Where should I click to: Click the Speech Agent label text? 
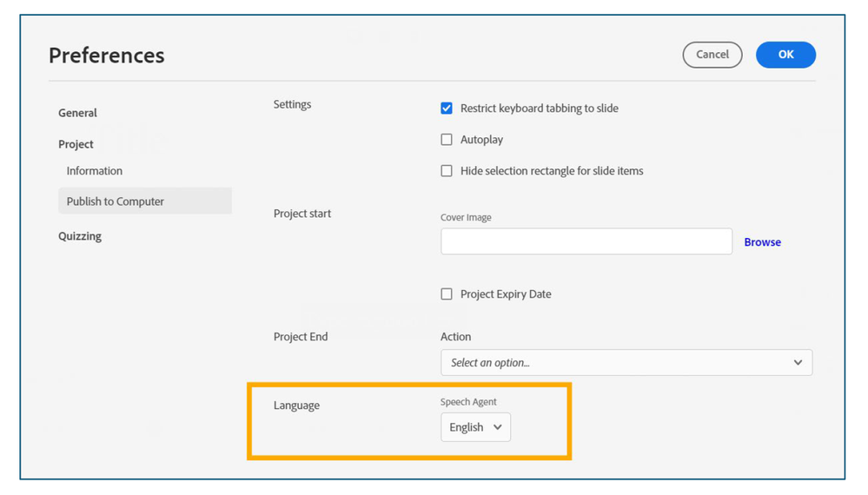468,402
